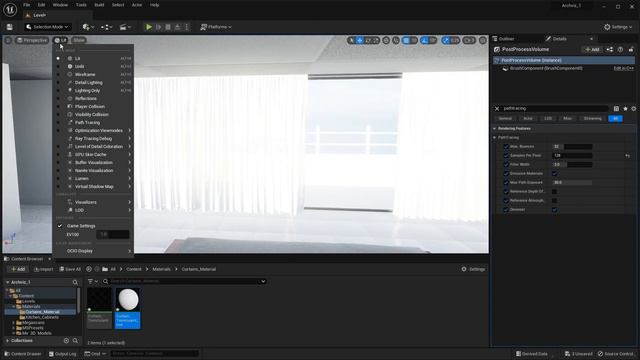This screenshot has height=360, width=640.
Task: Toggle grid snapping in viewport toolbar
Action: tap(406, 40)
